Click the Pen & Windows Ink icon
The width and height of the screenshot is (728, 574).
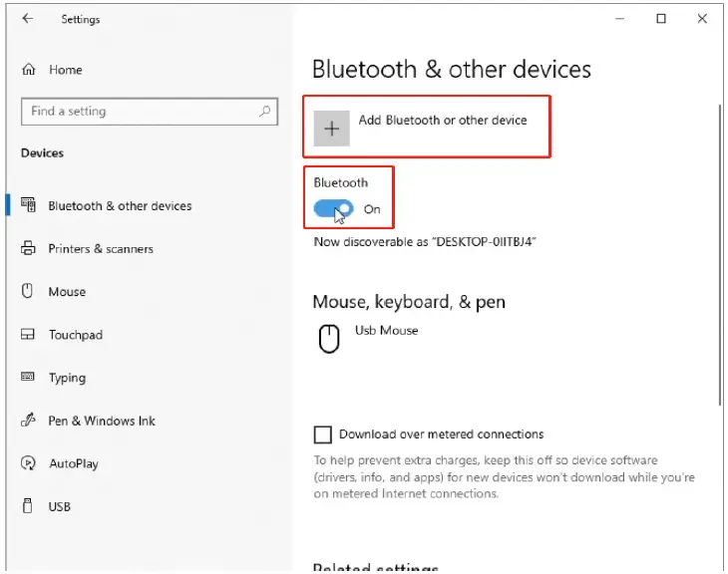(28, 421)
